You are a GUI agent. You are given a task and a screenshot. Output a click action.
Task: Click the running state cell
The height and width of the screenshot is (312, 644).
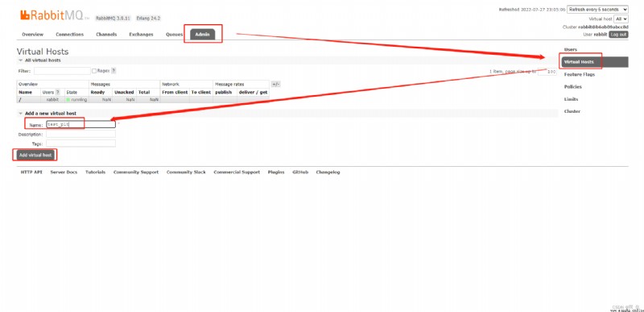(76, 100)
